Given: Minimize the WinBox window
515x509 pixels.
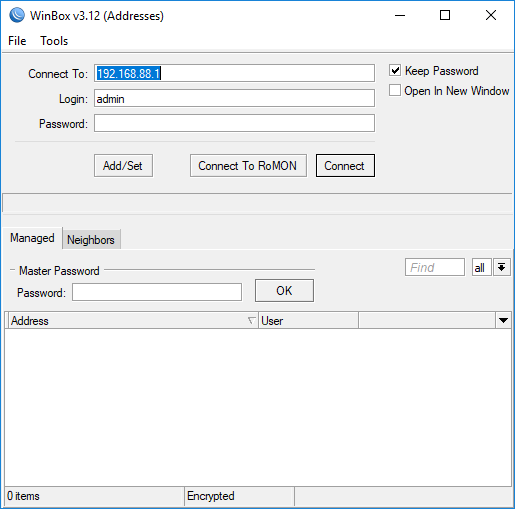Looking at the screenshot, I should (400, 15).
